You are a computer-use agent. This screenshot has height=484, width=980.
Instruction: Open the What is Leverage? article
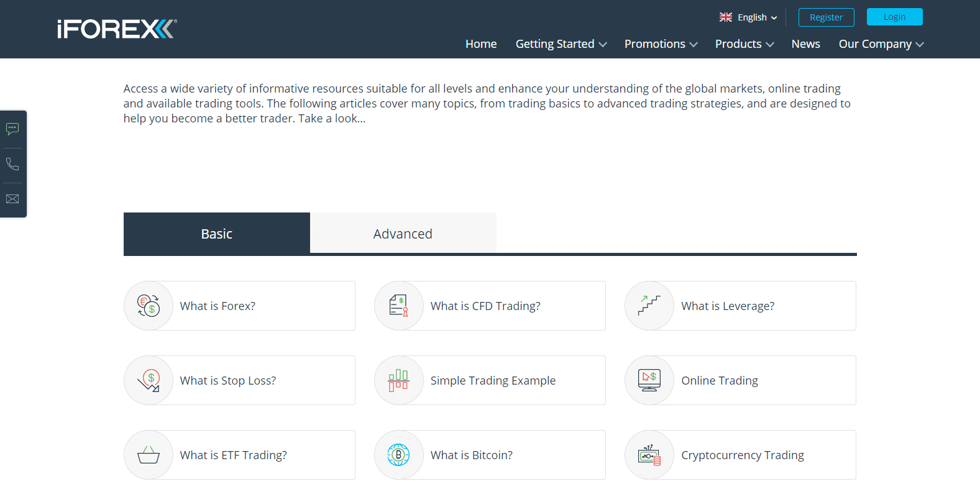[740, 306]
